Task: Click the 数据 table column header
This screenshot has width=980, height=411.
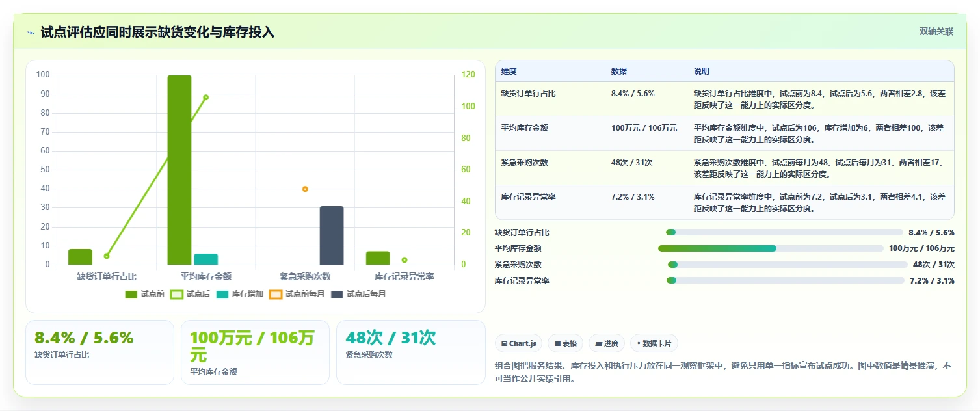Action: (x=619, y=72)
